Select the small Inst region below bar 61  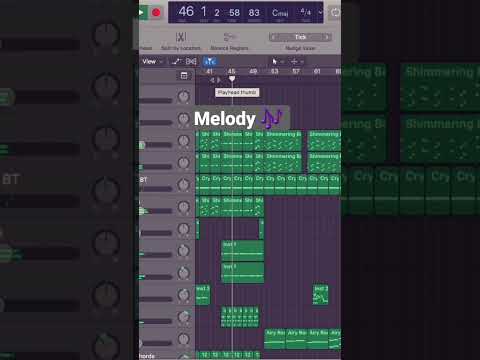[320, 295]
